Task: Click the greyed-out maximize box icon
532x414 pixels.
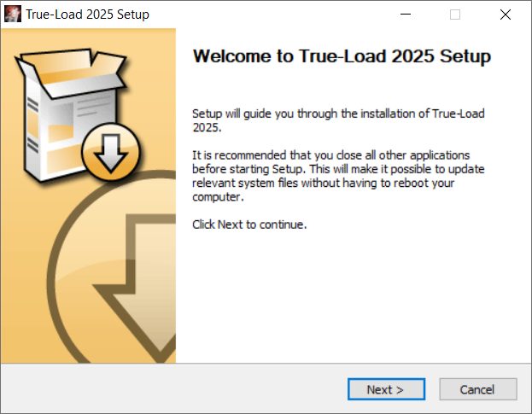Action: point(455,15)
